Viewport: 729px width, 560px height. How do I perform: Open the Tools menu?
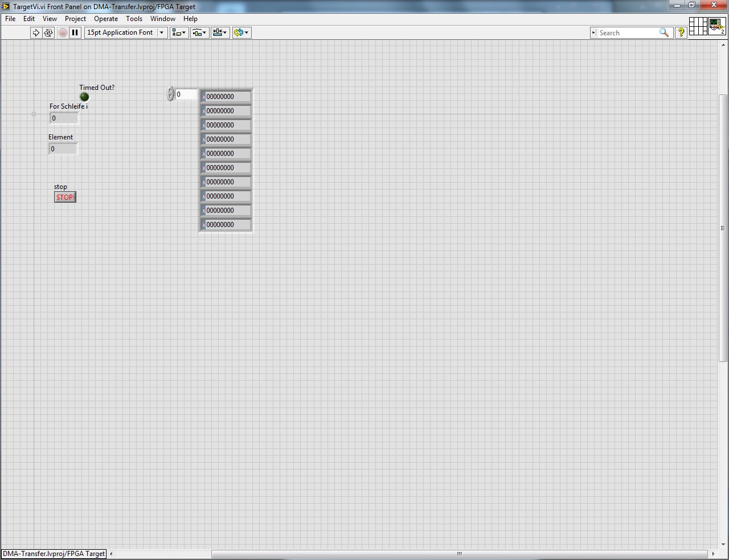(134, 19)
